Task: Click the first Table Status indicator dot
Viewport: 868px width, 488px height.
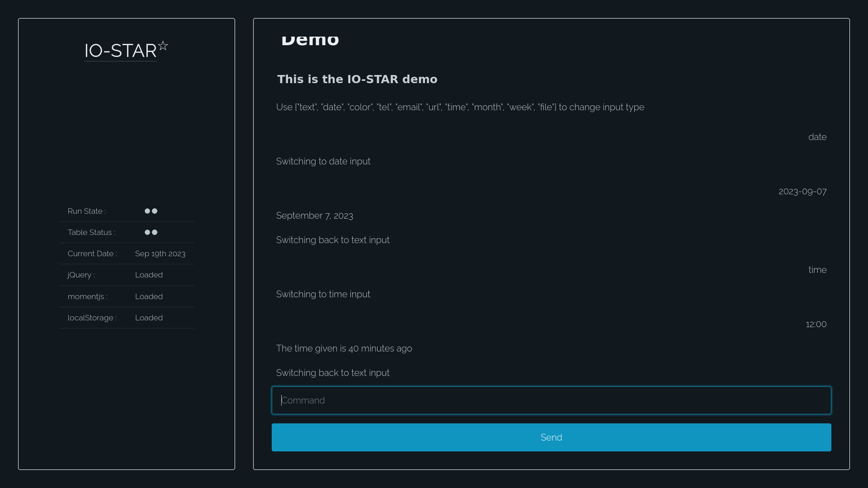Action: [147, 232]
